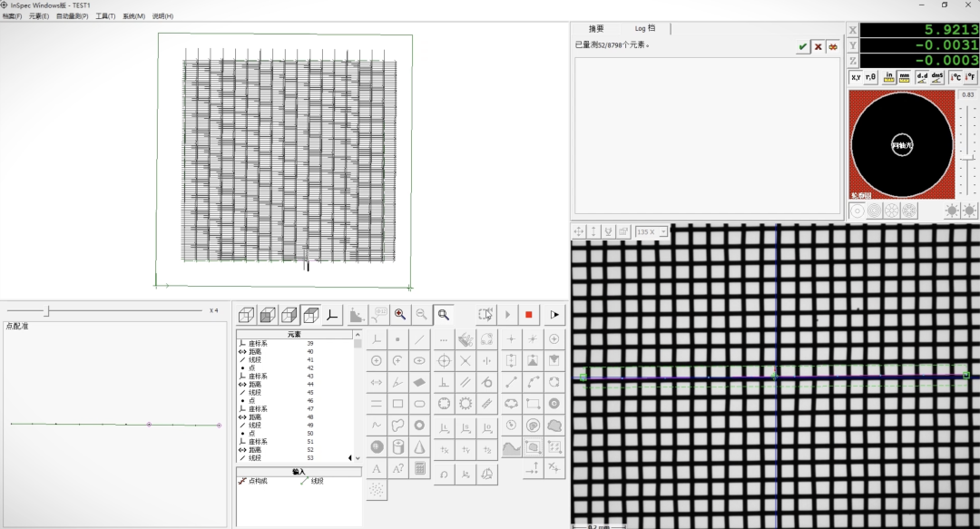Open the 工具(T) menu
This screenshot has height=529, width=980.
(105, 16)
